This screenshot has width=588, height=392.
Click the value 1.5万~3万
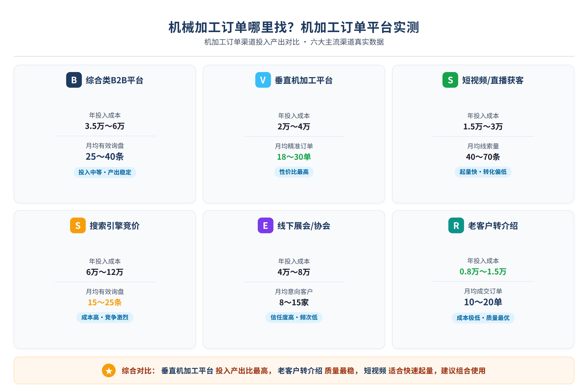tap(483, 126)
